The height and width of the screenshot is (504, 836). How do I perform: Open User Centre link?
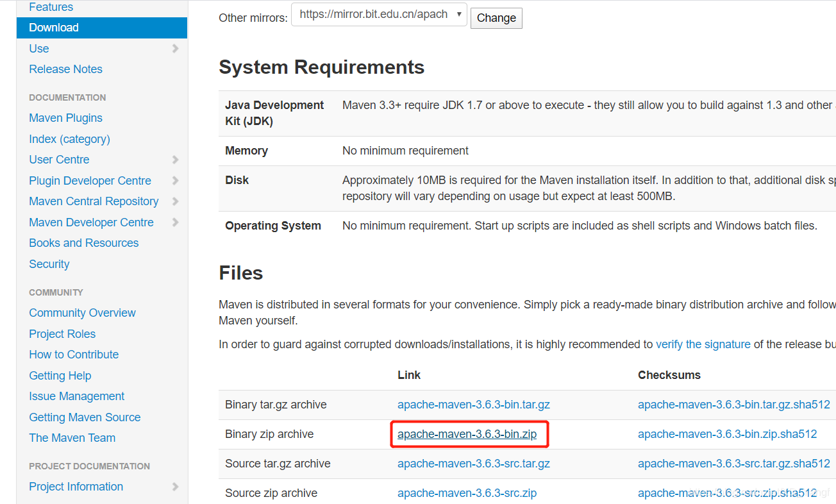pos(59,160)
